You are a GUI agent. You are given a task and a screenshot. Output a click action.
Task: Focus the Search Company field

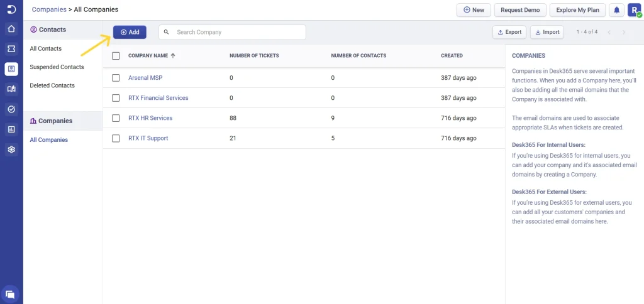pos(238,32)
